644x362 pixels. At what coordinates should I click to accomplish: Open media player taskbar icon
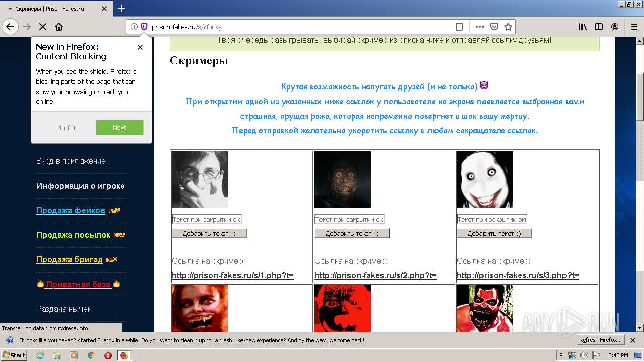tap(74, 355)
